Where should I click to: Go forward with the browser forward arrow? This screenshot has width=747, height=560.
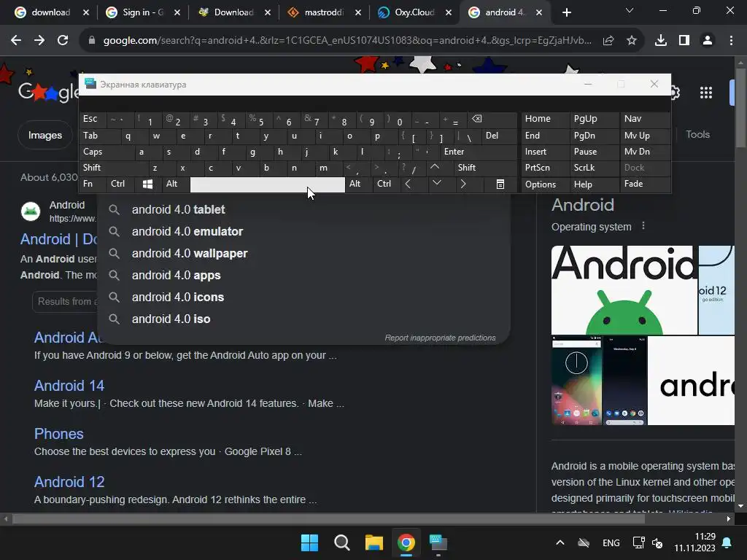[x=39, y=41]
